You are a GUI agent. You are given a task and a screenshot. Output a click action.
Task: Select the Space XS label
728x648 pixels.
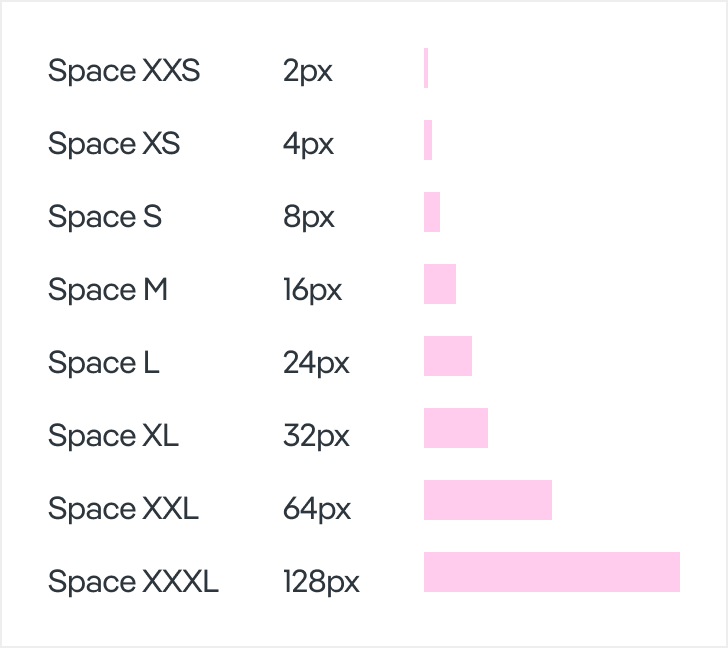pyautogui.click(x=114, y=144)
